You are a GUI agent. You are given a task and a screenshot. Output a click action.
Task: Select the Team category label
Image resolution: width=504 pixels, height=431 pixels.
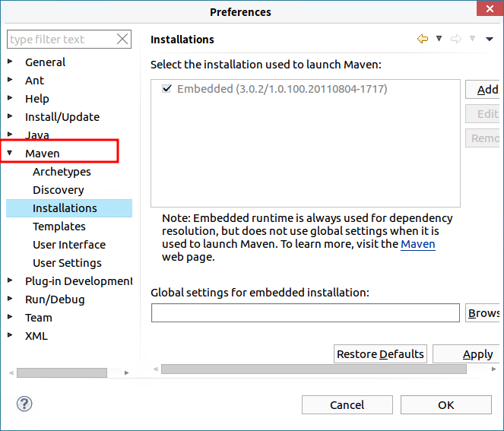[39, 318]
